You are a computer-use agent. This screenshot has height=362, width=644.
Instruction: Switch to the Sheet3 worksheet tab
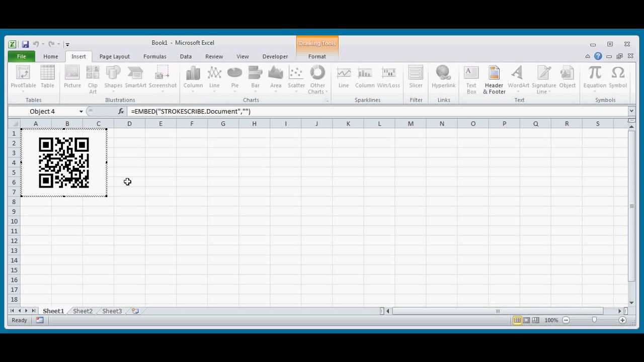(x=112, y=311)
